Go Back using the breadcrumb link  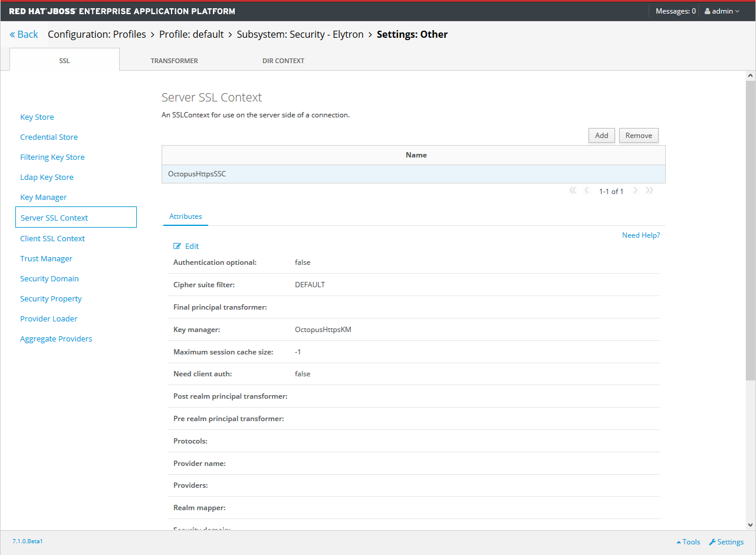tap(24, 34)
